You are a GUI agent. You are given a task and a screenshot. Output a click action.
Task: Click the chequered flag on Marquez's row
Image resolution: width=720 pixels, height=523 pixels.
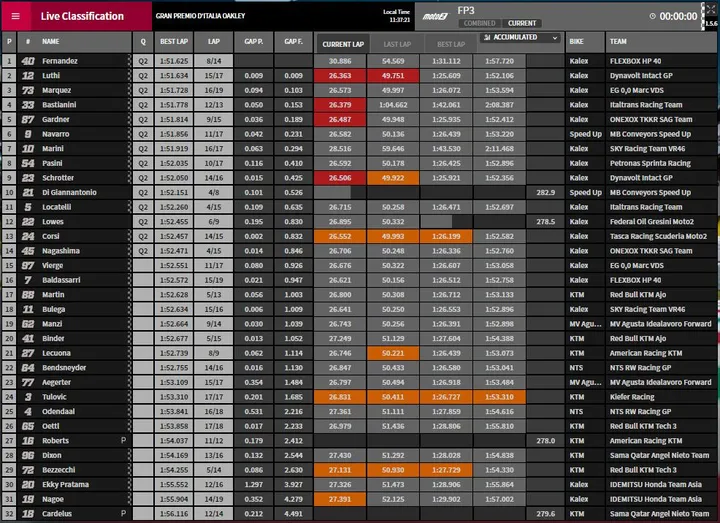129,90
